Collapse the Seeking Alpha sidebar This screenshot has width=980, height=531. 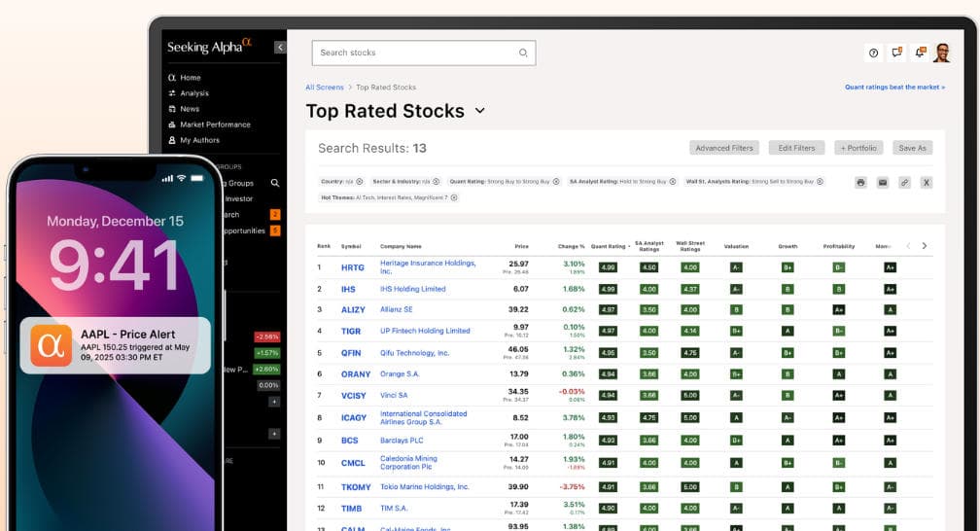(x=280, y=47)
